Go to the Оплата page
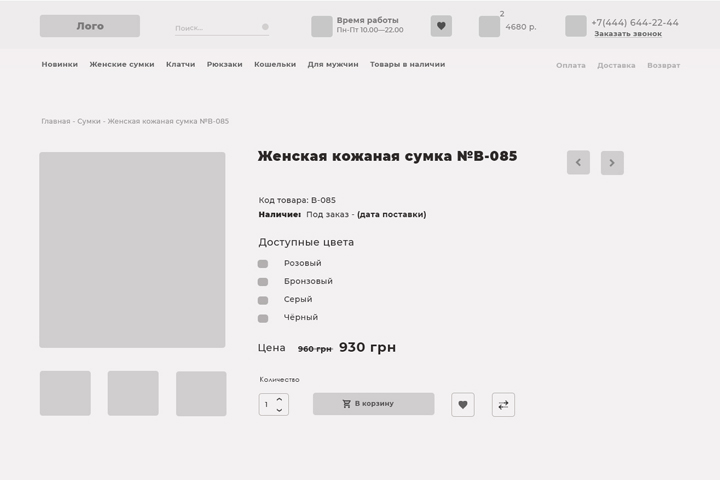The image size is (720, 480). pyautogui.click(x=571, y=65)
